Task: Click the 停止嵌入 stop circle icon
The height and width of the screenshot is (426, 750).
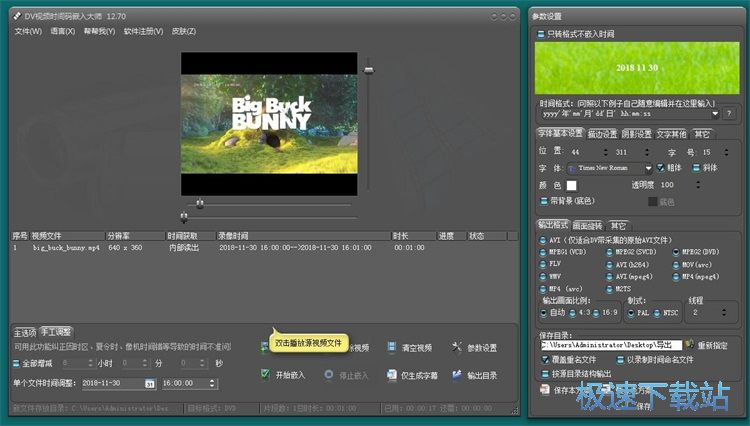Action: pos(329,375)
